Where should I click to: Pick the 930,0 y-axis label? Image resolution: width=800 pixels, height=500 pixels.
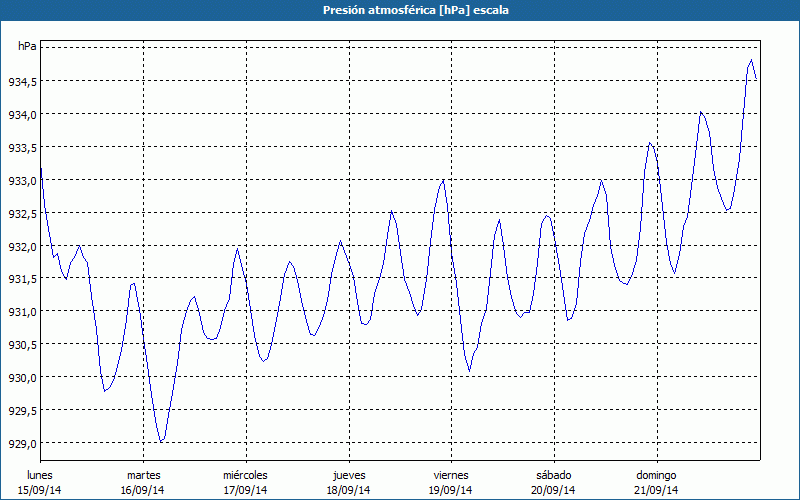point(24,378)
